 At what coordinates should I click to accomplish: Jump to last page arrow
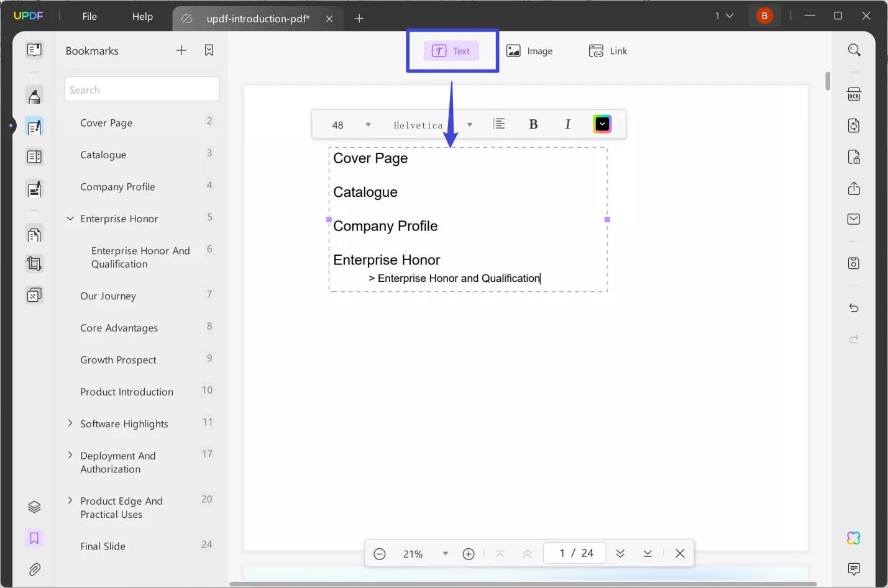[648, 554]
